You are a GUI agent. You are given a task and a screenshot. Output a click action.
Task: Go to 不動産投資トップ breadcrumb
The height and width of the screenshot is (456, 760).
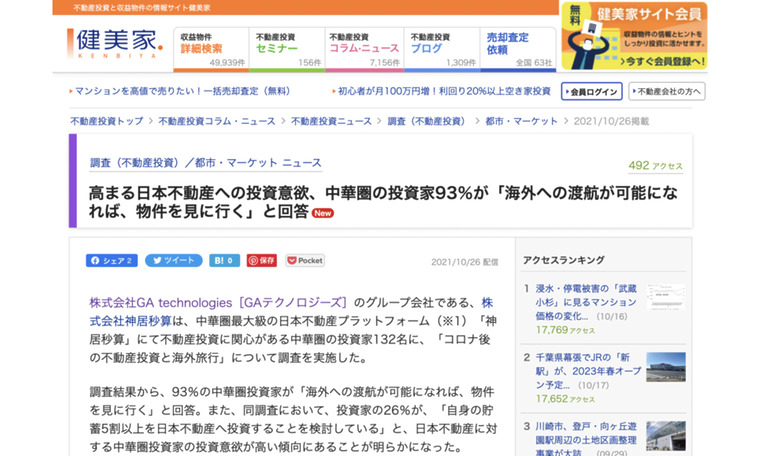click(x=107, y=120)
